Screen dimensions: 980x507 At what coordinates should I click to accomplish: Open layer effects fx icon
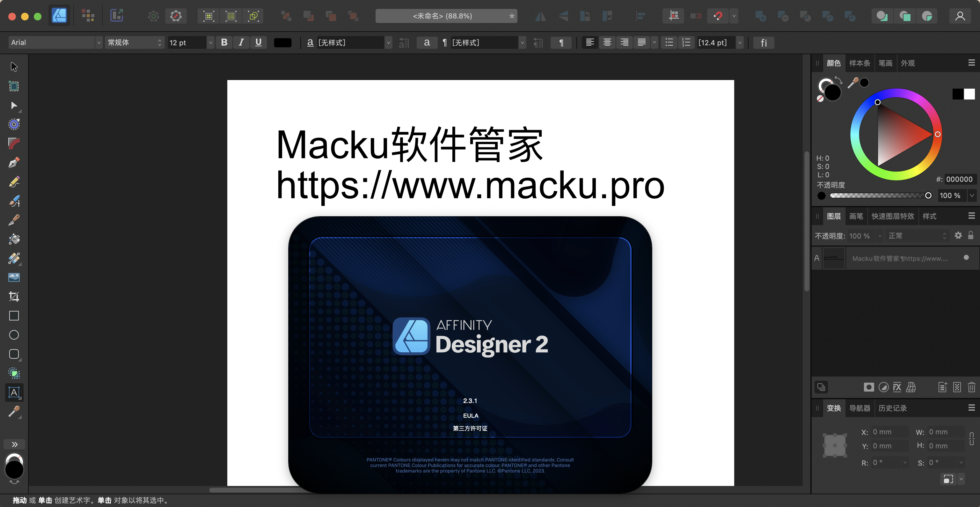[897, 387]
